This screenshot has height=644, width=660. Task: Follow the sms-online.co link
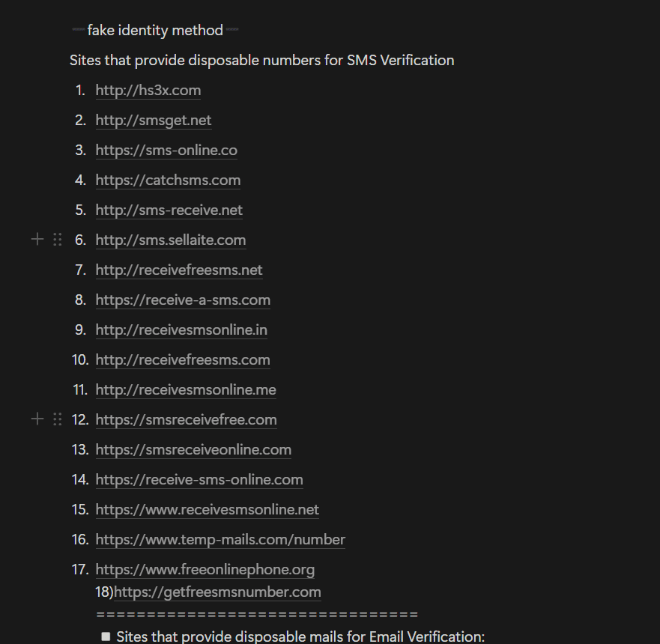tap(166, 151)
